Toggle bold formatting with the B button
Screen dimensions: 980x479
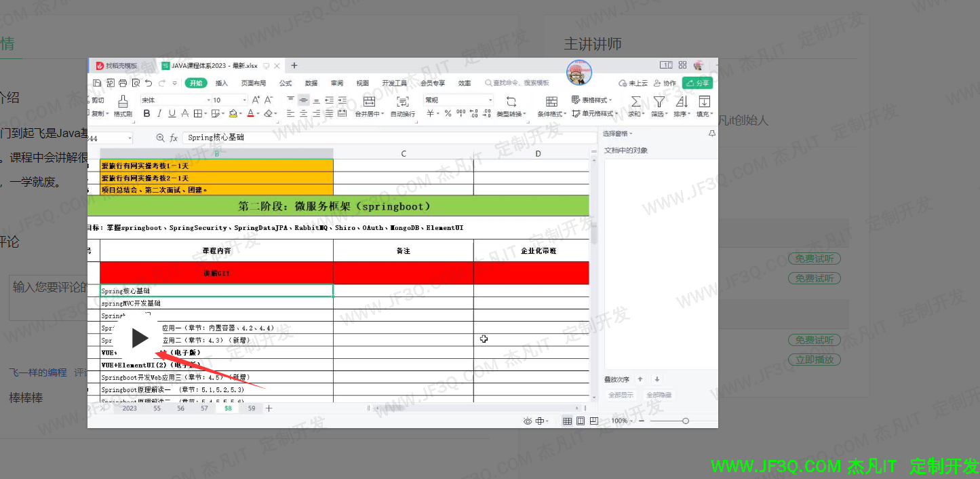[x=146, y=114]
